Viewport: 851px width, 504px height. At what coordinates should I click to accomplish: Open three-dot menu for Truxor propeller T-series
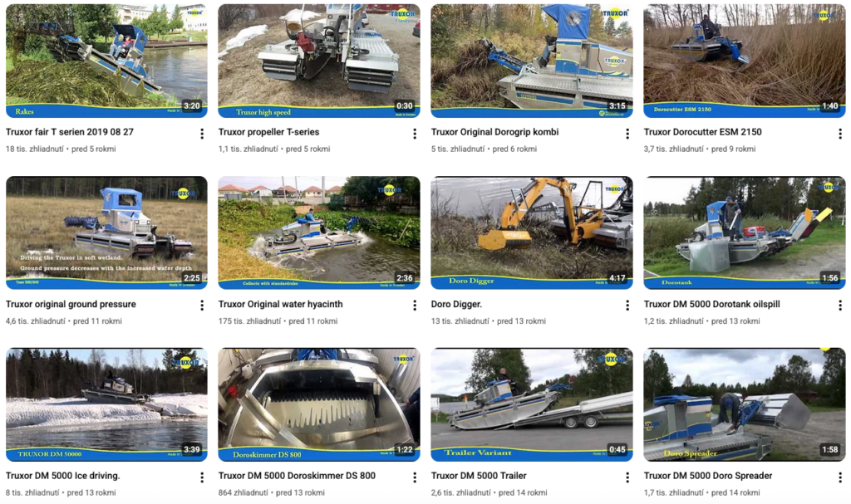(415, 134)
